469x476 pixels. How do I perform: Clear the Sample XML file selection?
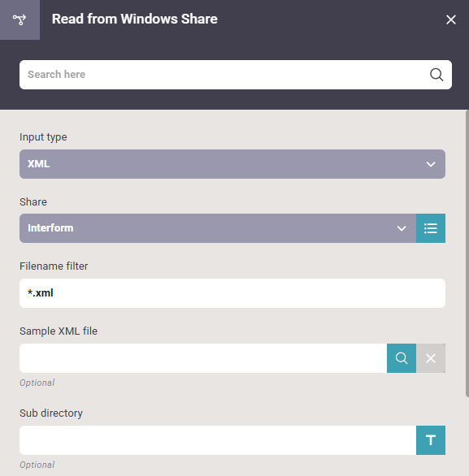431,358
